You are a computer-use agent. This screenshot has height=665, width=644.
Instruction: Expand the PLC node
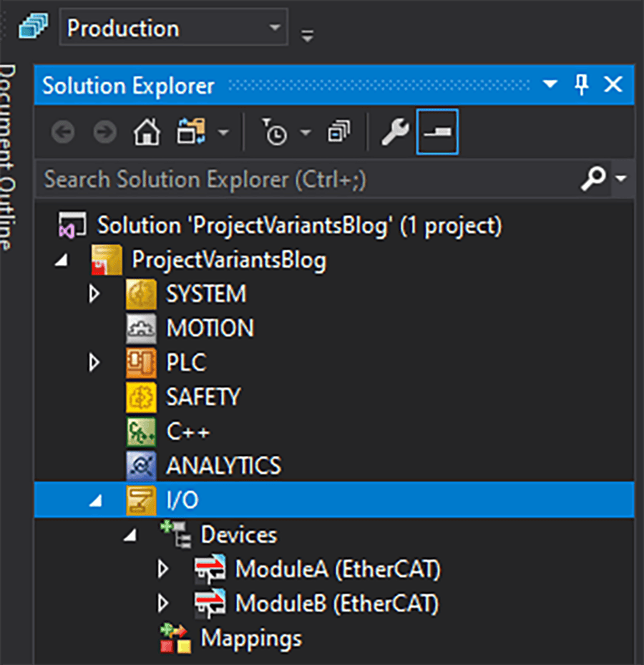[x=94, y=363]
